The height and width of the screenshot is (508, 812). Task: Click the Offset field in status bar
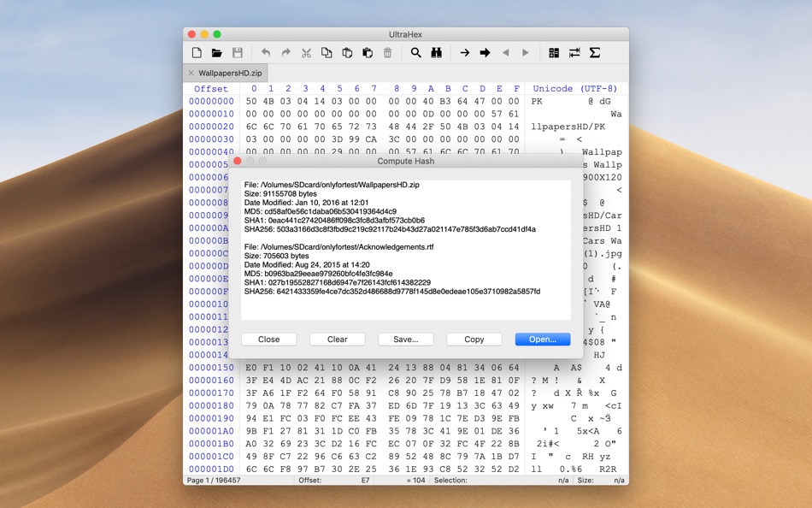334,481
